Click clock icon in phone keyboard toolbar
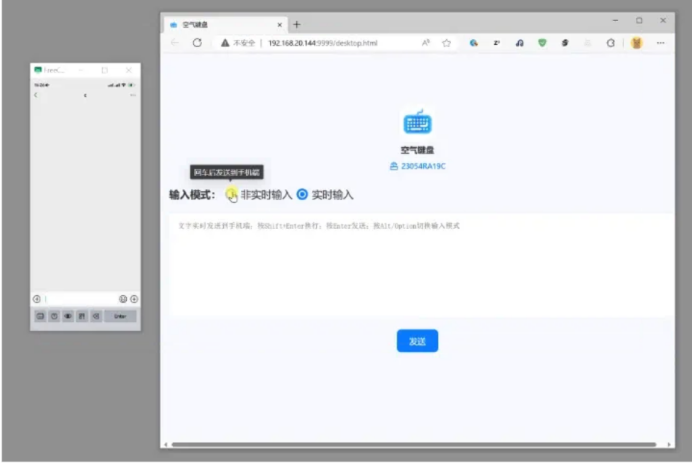Image resolution: width=692 pixels, height=463 pixels. (x=54, y=316)
